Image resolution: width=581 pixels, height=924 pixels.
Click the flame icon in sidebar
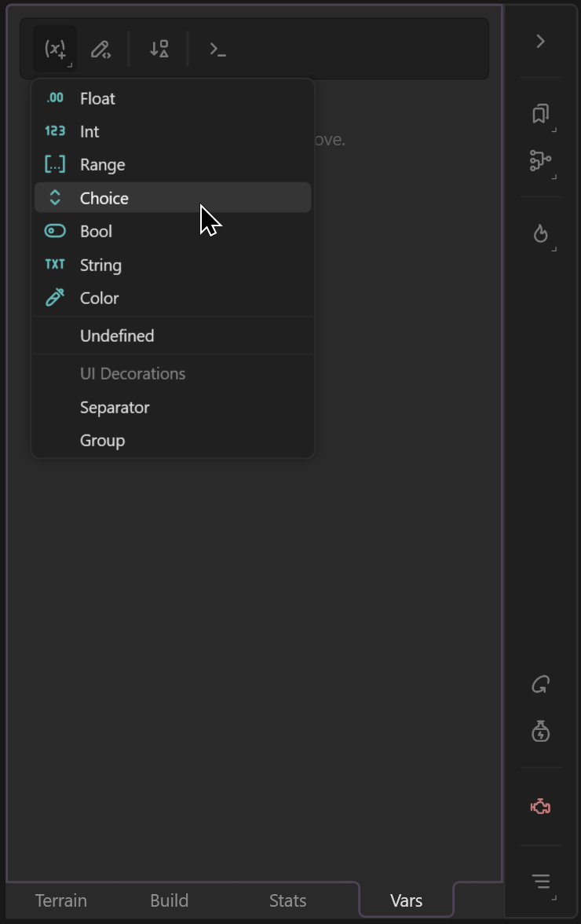tap(540, 233)
